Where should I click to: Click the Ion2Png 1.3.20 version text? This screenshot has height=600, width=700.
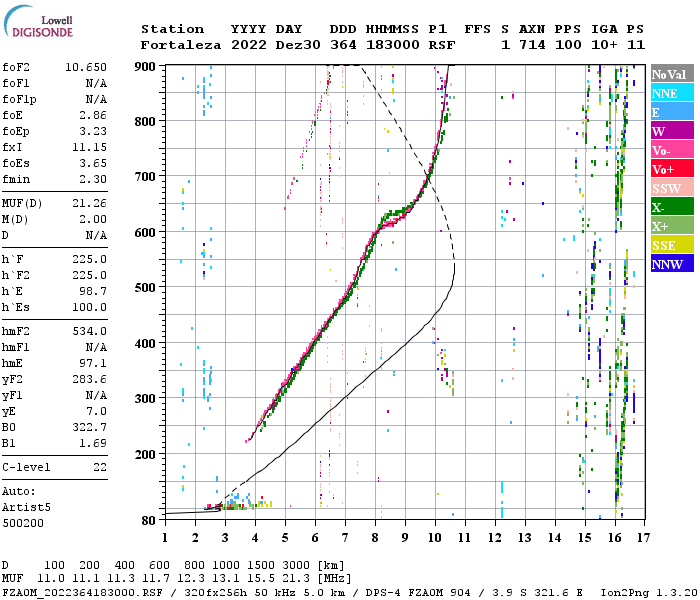649,593
